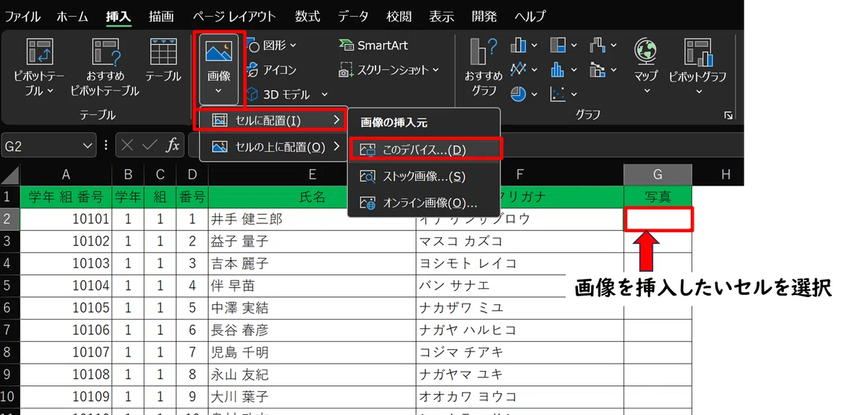Image resolution: width=868 pixels, height=415 pixels.
Task: Select the column G header
Action: 658,174
